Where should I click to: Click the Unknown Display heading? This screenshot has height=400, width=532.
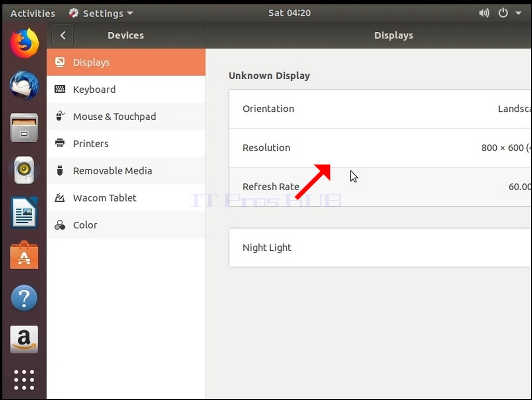270,76
